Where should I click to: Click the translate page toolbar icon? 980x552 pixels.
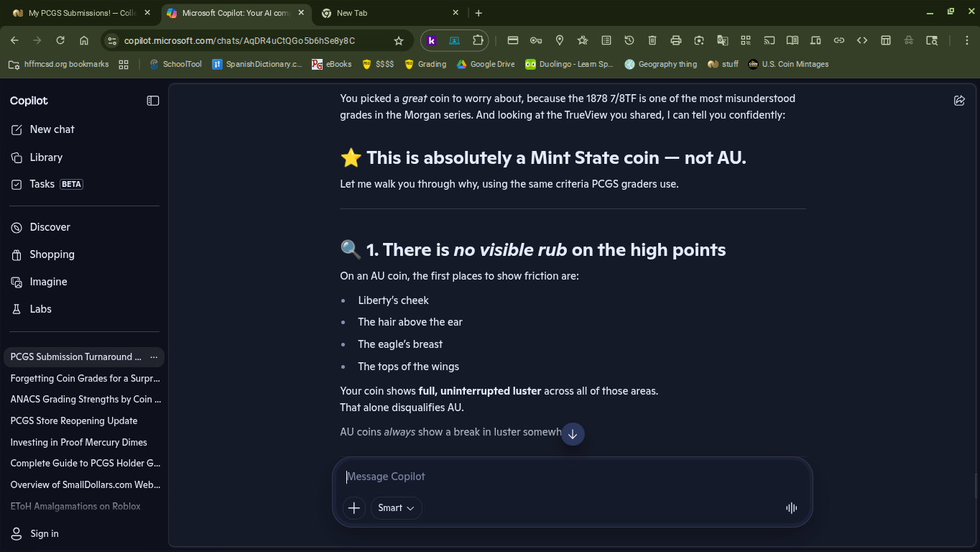pyautogui.click(x=722, y=40)
